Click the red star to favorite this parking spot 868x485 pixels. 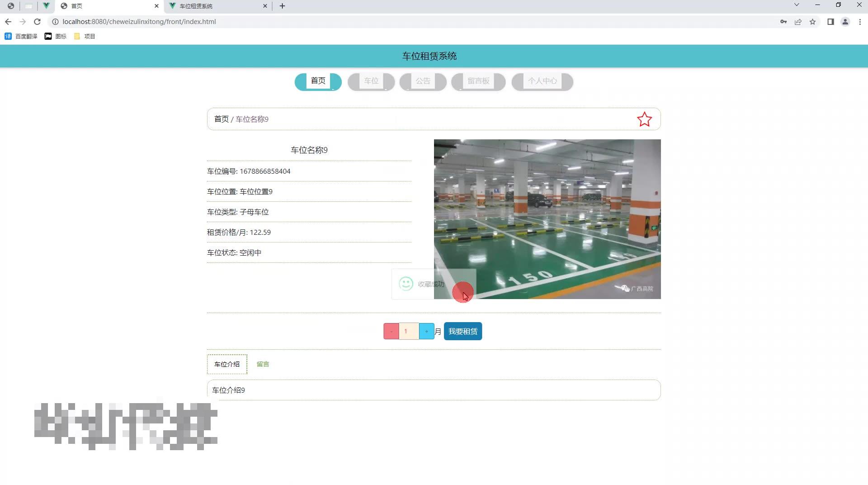[x=644, y=119]
